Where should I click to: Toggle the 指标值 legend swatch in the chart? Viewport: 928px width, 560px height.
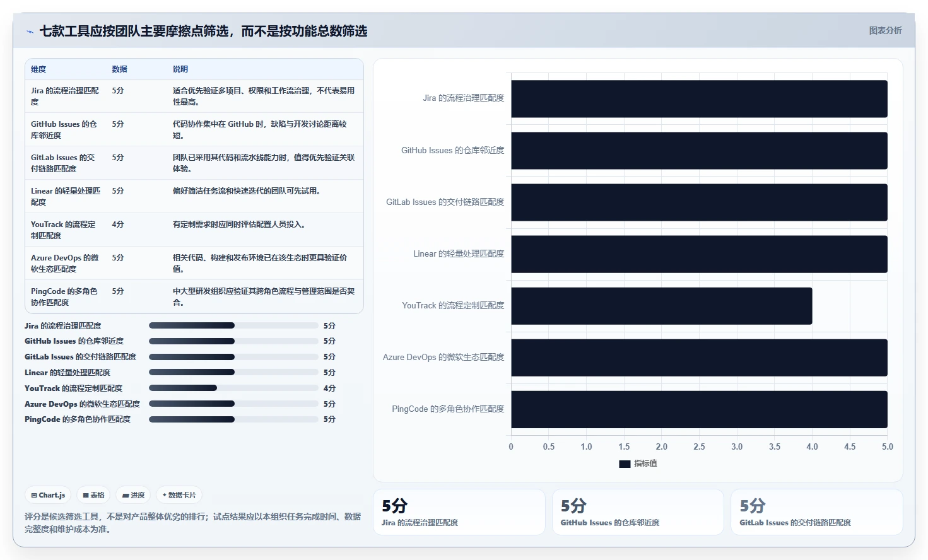[625, 464]
